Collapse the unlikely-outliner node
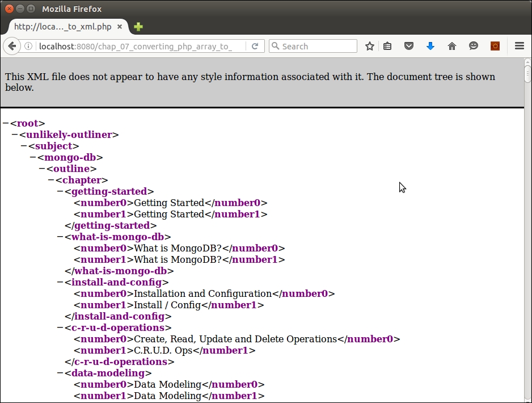The width and height of the screenshot is (532, 403). coord(15,135)
